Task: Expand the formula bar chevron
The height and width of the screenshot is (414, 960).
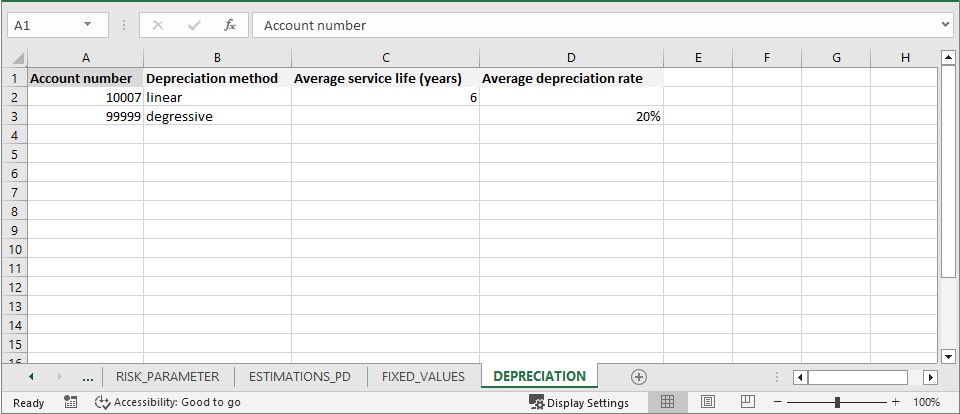Action: click(947, 25)
